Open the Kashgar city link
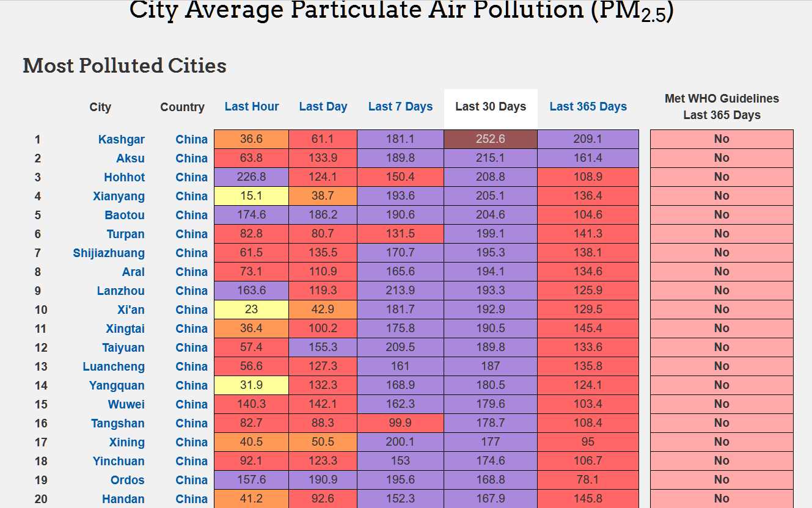Screen dimensions: 812x508 click(x=122, y=139)
